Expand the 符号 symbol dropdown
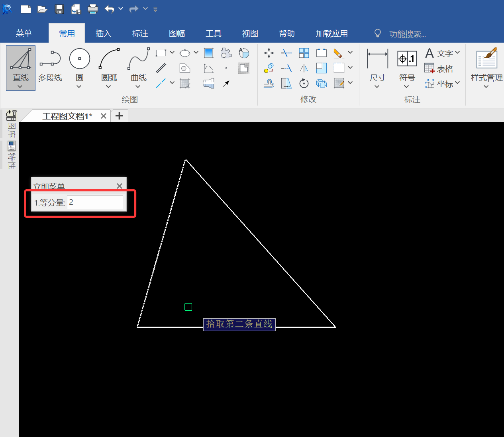Image resolution: width=504 pixels, height=437 pixels. click(x=406, y=86)
